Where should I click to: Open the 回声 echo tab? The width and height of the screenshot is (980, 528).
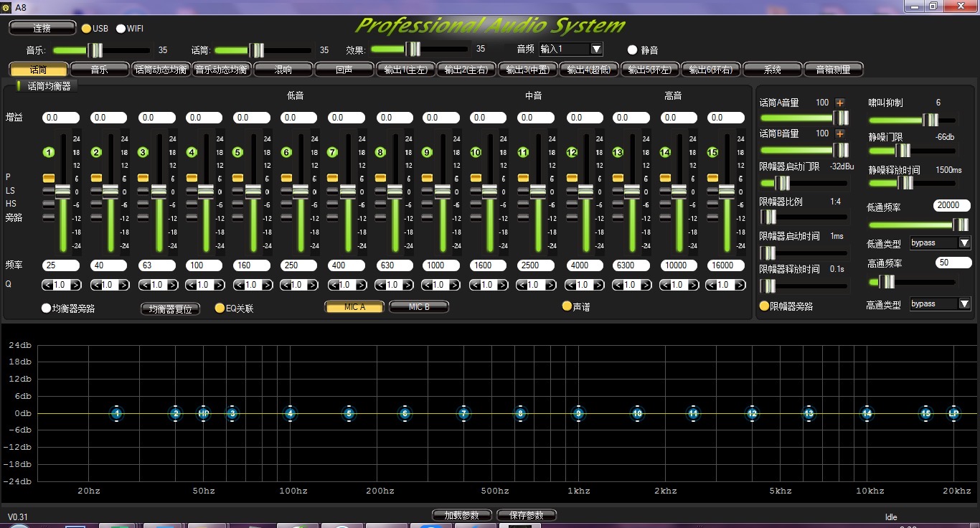pyautogui.click(x=344, y=70)
